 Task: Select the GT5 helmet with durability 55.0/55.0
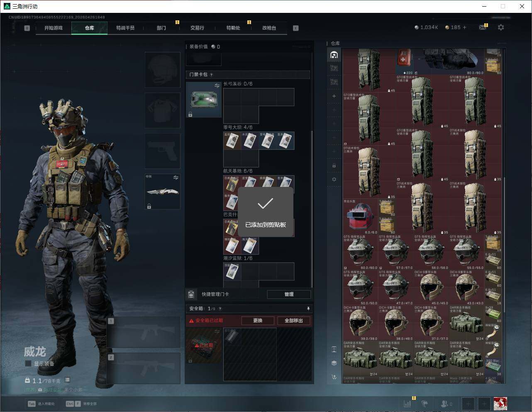point(467,253)
